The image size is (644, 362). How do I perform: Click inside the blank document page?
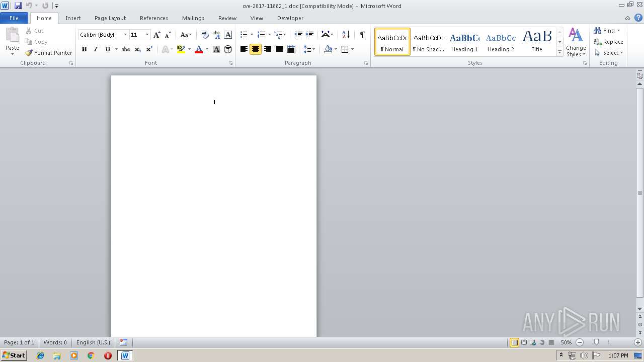coord(214,206)
